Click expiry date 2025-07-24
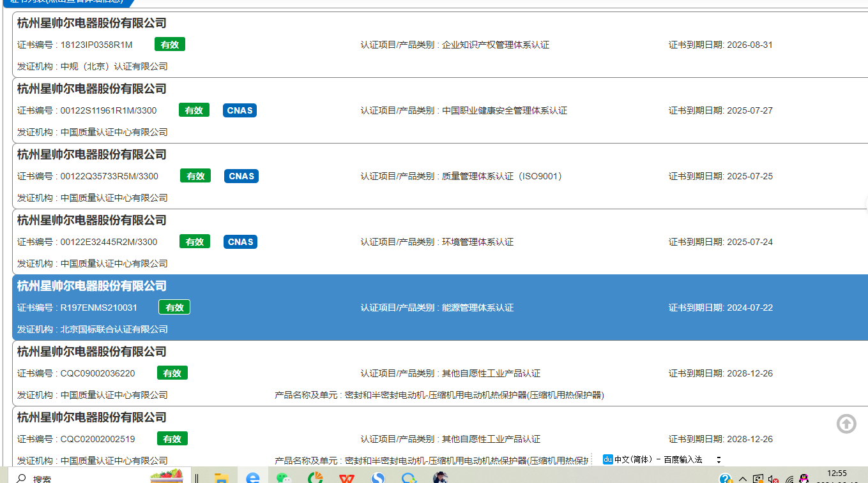This screenshot has width=868, height=483. tap(750, 242)
